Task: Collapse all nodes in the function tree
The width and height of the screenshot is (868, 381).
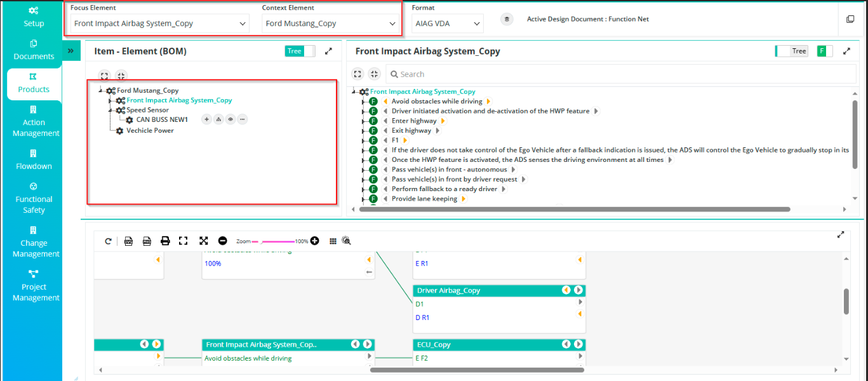Action: (x=375, y=74)
